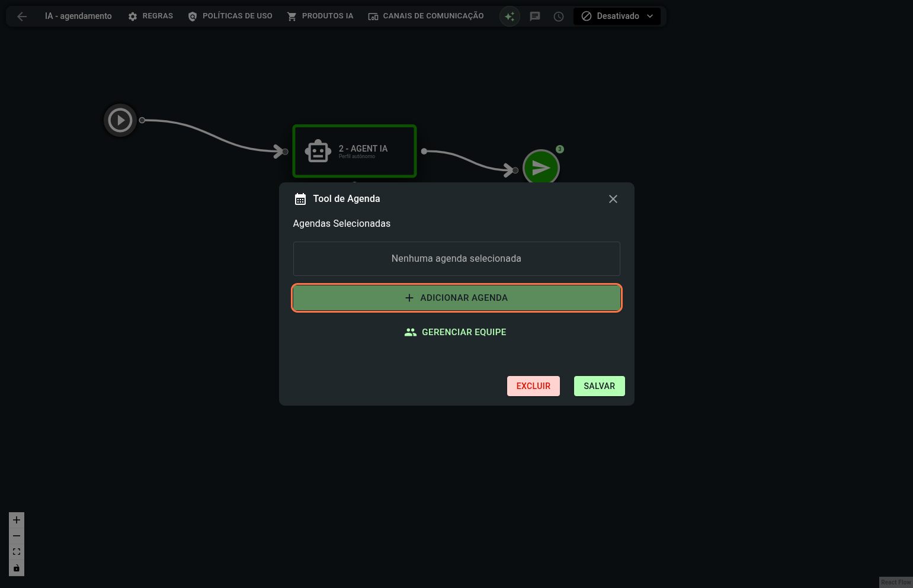Screen dimensions: 913x588
Task: Select the start play node
Action: click(x=120, y=120)
